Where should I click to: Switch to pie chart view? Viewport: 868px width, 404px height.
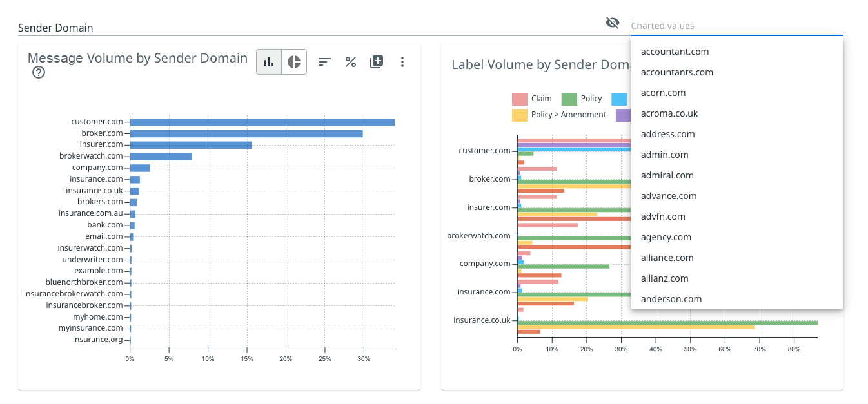click(294, 62)
